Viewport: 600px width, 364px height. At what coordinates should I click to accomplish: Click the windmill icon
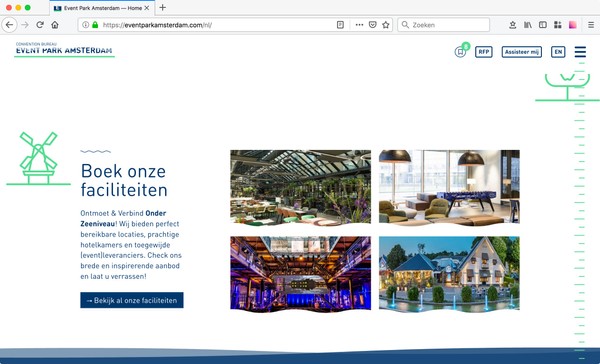click(38, 158)
